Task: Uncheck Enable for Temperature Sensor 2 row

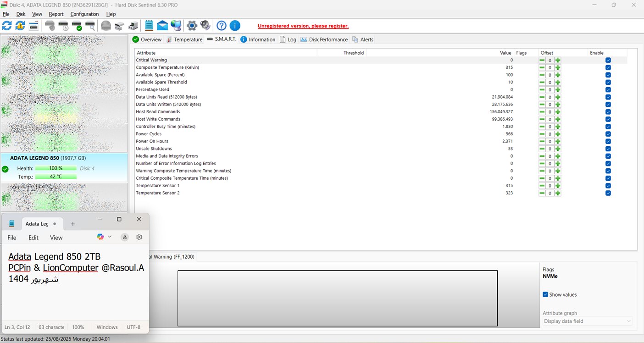Action: (x=608, y=193)
